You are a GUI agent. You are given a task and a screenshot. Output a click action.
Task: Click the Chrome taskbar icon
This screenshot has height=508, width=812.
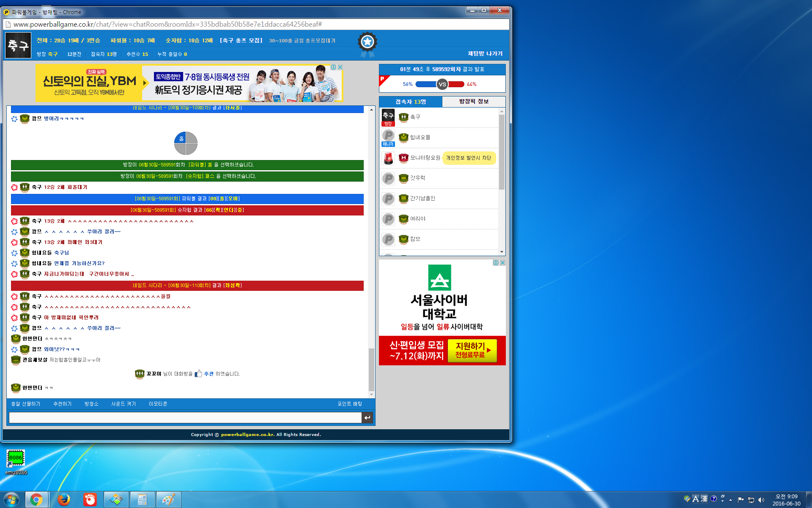37,500
